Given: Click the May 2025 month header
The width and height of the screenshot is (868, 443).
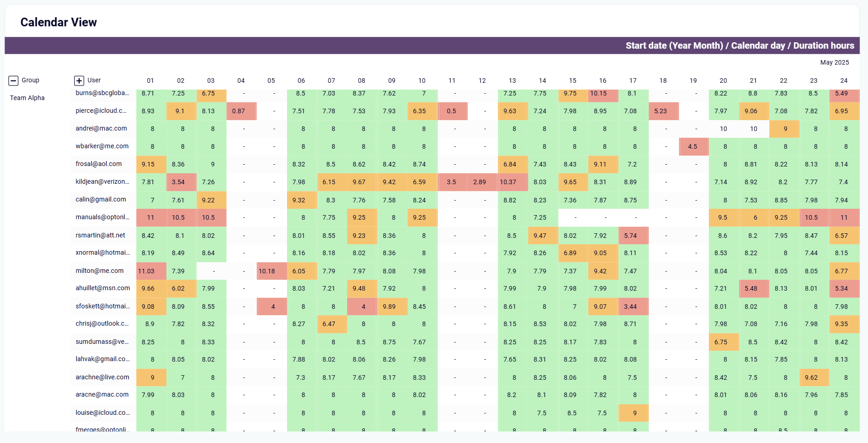Looking at the screenshot, I should [x=834, y=62].
